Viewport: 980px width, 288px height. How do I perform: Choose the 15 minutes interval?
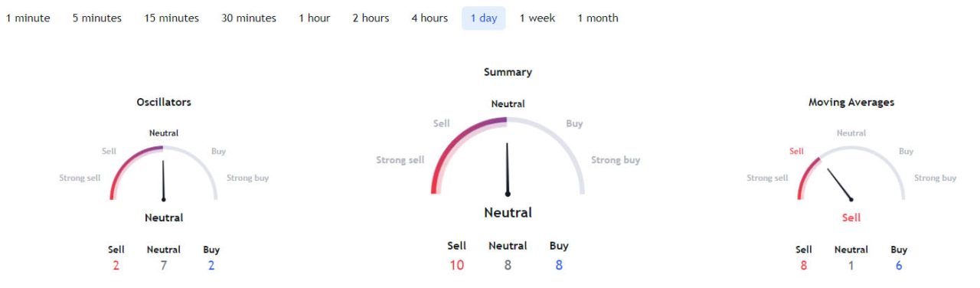171,18
